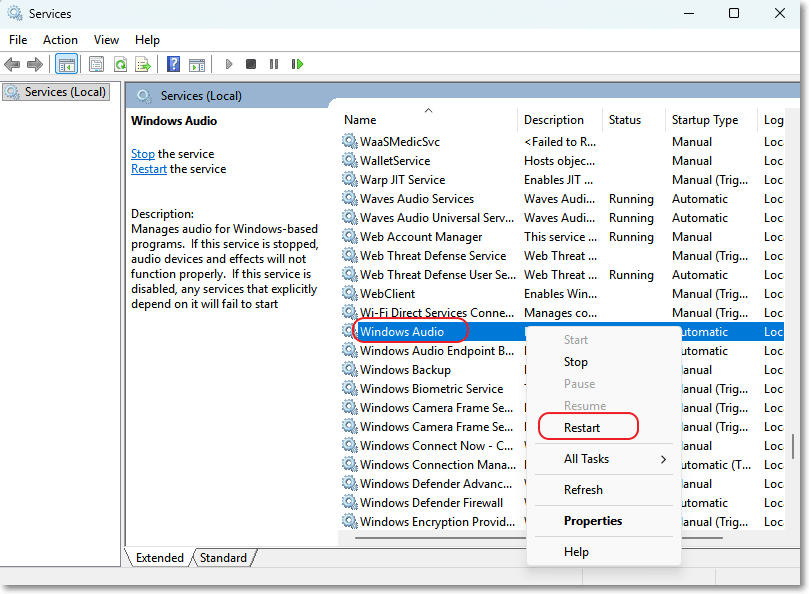Open the Properties toolbar icon
This screenshot has height=594, width=809.
[x=96, y=65]
